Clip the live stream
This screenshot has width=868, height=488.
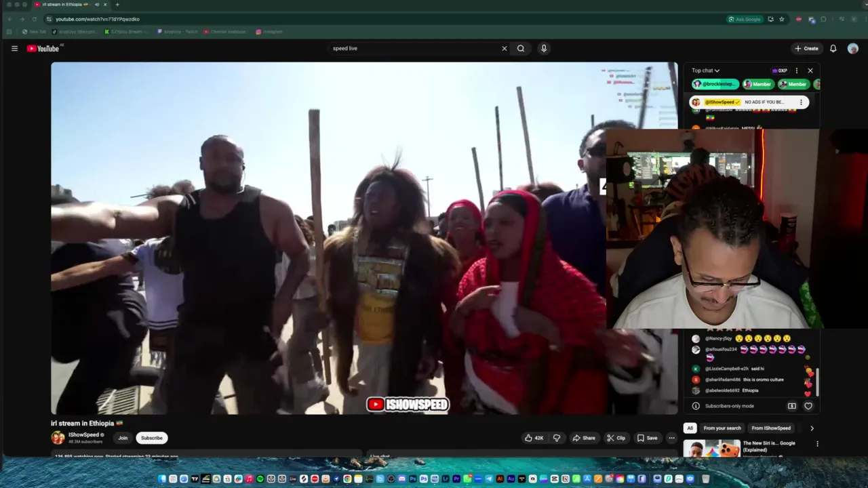point(616,438)
